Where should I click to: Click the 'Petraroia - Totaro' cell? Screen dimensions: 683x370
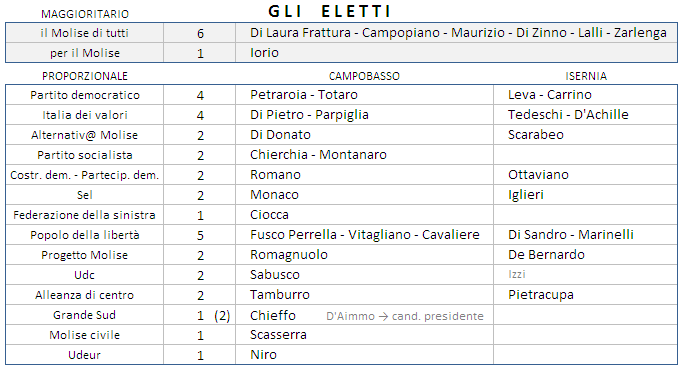365,95
